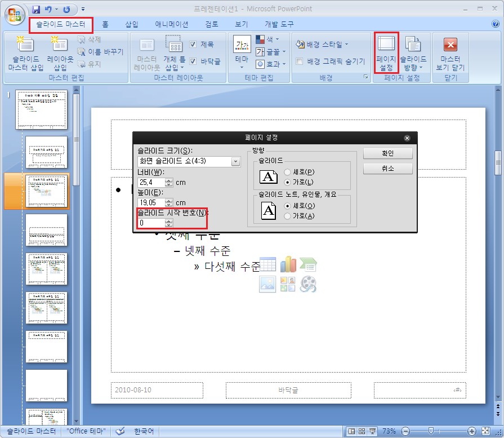Customize Quick Access Toolbar arrow
The image size is (504, 438).
click(83, 10)
